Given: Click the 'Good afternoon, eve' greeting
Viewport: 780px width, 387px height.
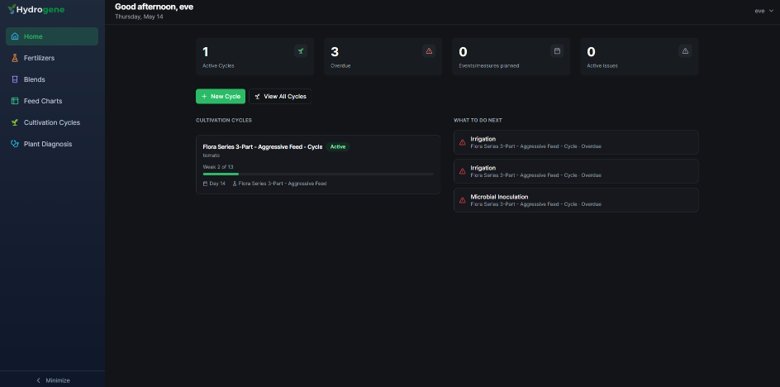Looking at the screenshot, I should [x=154, y=7].
